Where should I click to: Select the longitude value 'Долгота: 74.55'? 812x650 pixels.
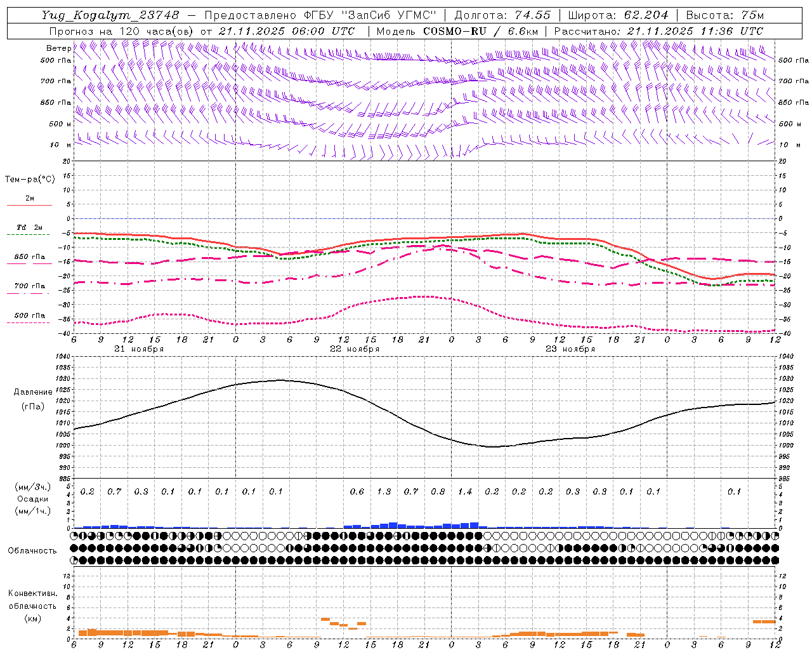[502, 15]
